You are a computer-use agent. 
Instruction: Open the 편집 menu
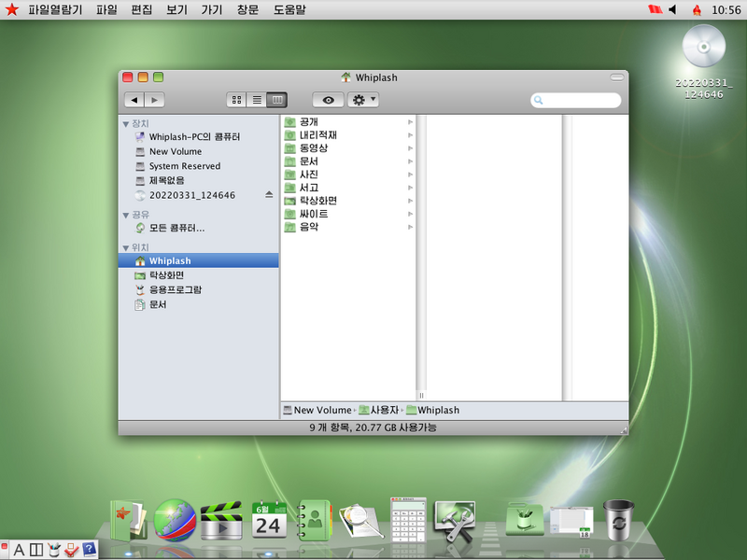pos(141,9)
